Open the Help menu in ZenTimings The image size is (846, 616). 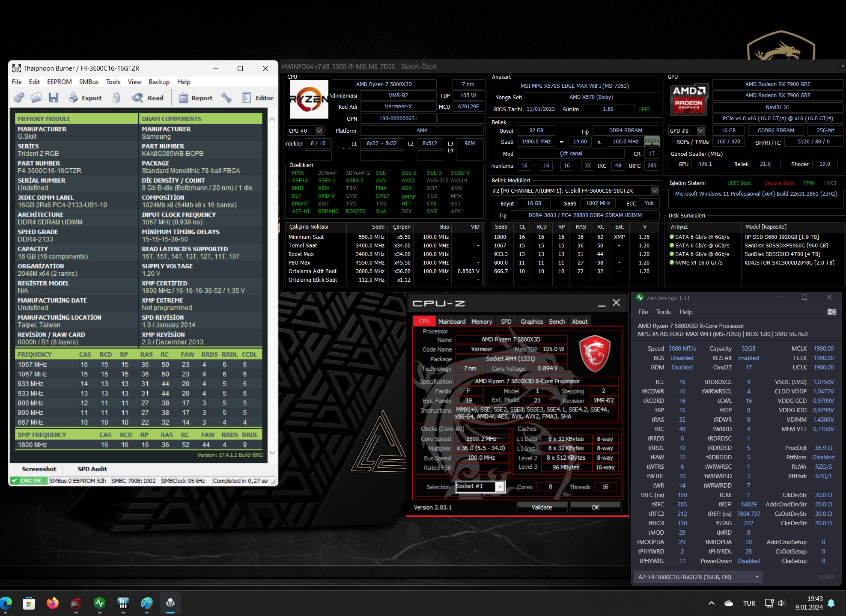[686, 312]
